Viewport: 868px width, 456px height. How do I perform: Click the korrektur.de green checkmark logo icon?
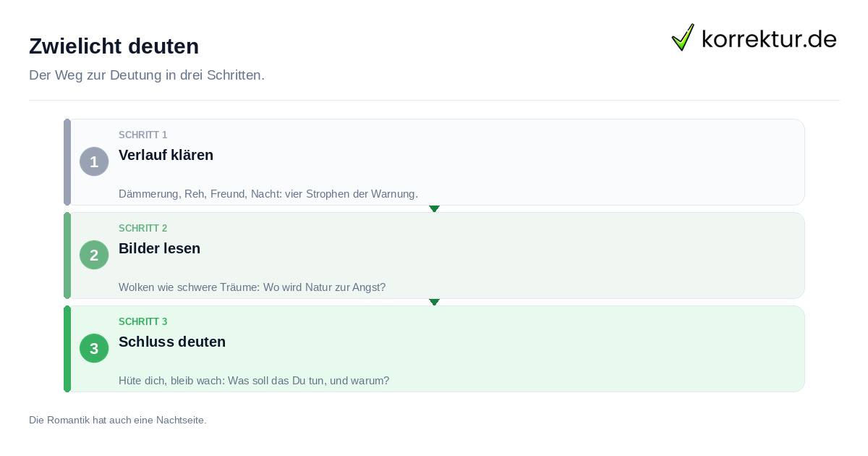683,37
